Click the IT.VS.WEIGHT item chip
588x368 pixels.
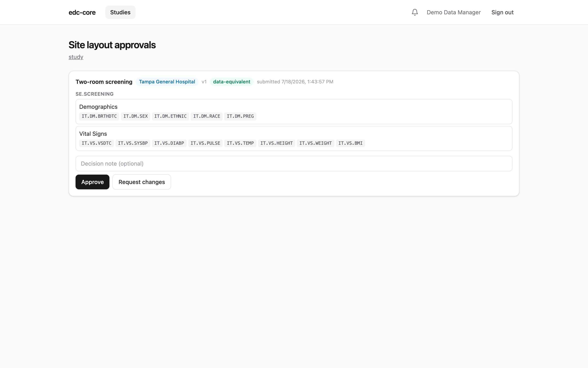pos(316,143)
